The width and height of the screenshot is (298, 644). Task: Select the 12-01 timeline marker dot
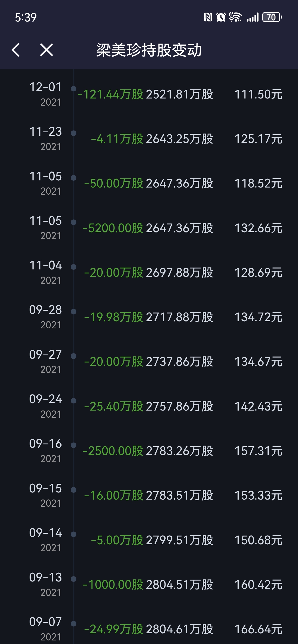(74, 89)
